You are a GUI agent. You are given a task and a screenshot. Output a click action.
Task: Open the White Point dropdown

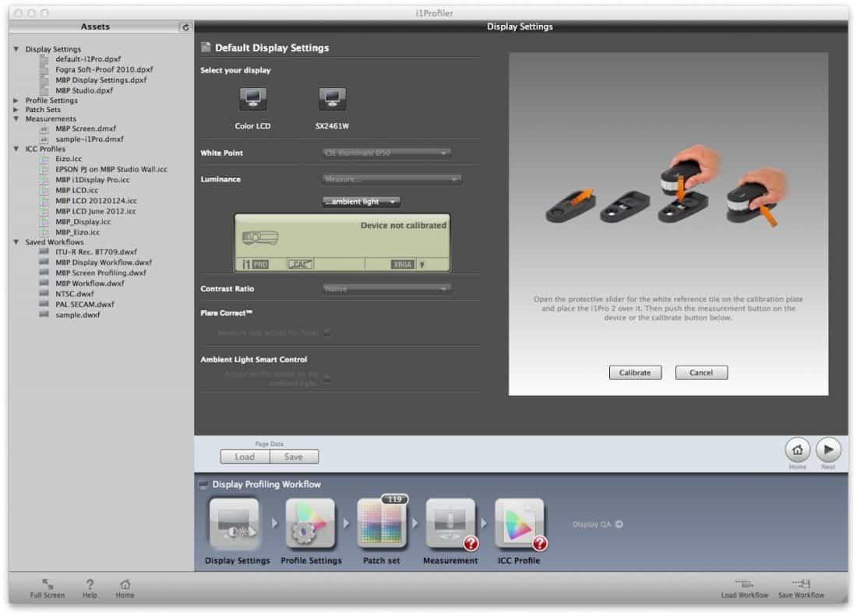pos(387,153)
